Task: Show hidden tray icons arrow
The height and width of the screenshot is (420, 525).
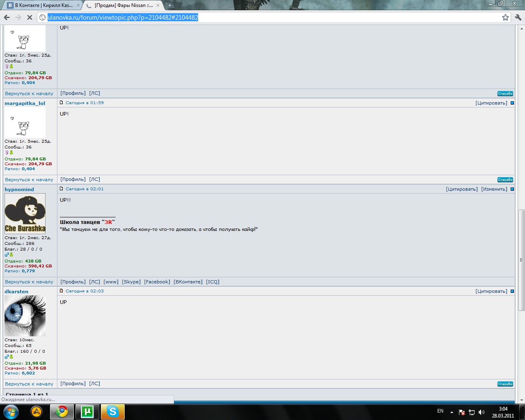Action: [x=452, y=412]
